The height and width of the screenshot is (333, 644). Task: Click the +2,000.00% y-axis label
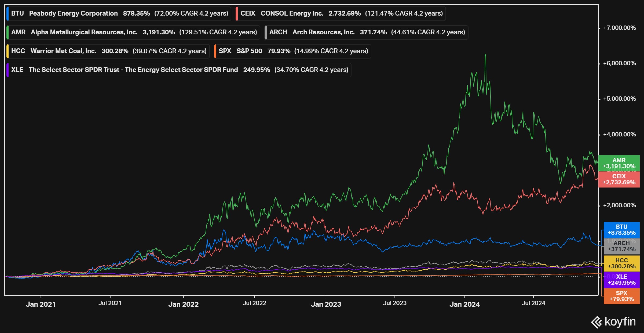620,205
